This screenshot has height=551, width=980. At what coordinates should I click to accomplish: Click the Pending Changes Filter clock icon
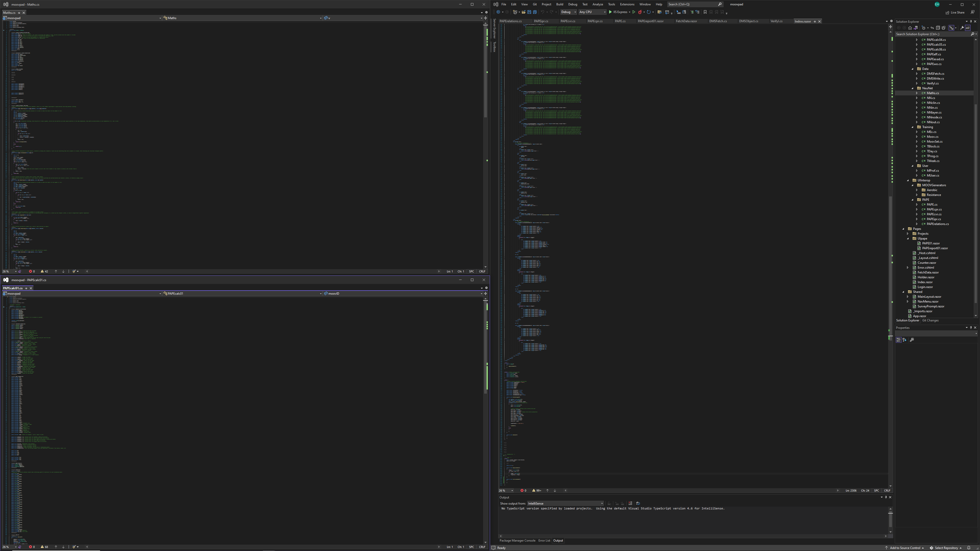[x=924, y=28]
